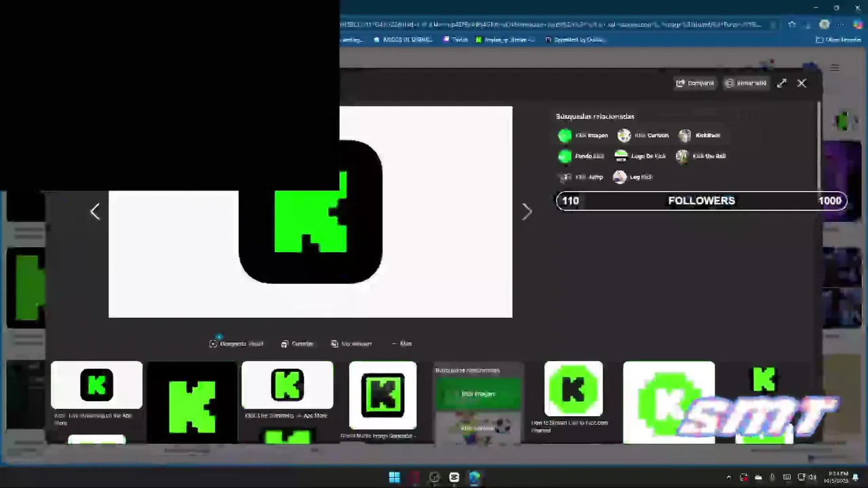Open the Kick Cartoon related search
This screenshot has width=868, height=488.
coord(643,136)
